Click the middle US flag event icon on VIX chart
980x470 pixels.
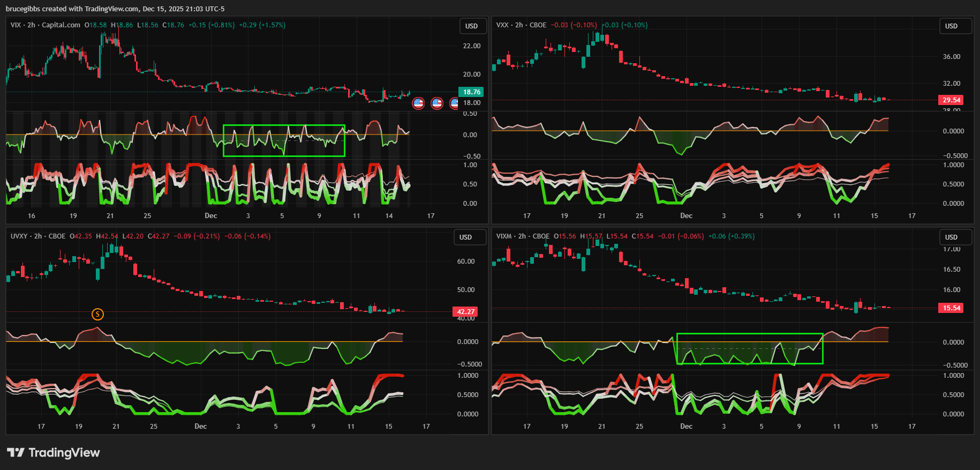(x=437, y=103)
